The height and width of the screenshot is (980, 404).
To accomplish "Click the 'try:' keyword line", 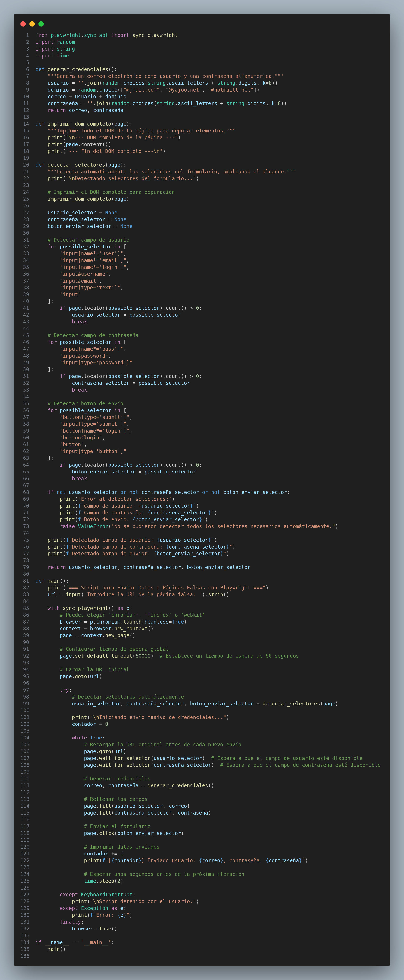I will pyautogui.click(x=66, y=690).
